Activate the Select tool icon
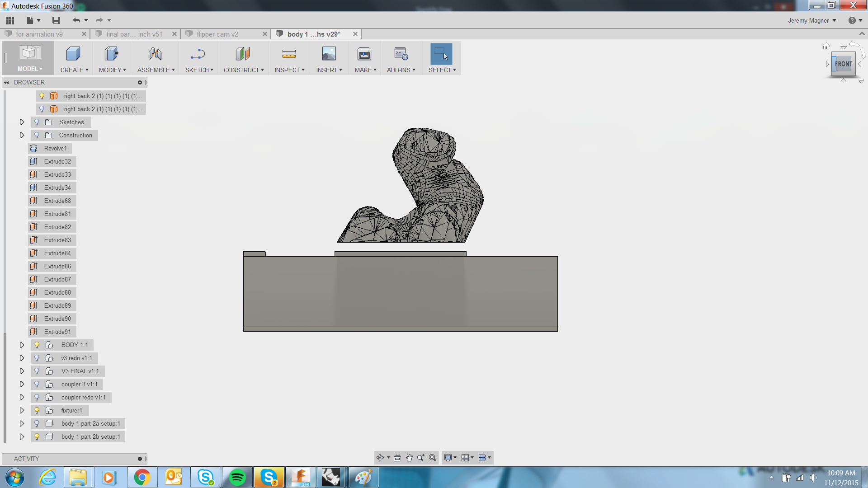868x488 pixels. pyautogui.click(x=441, y=54)
